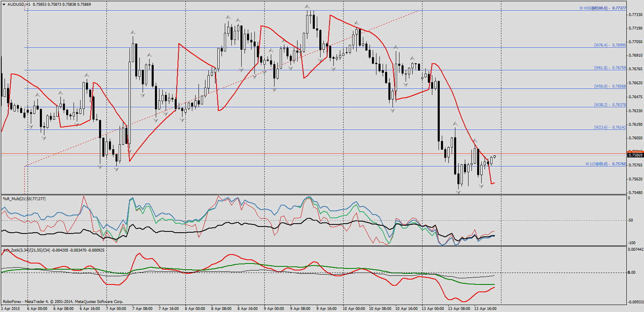Click the 0.77330 price scale value

click(x=635, y=14)
